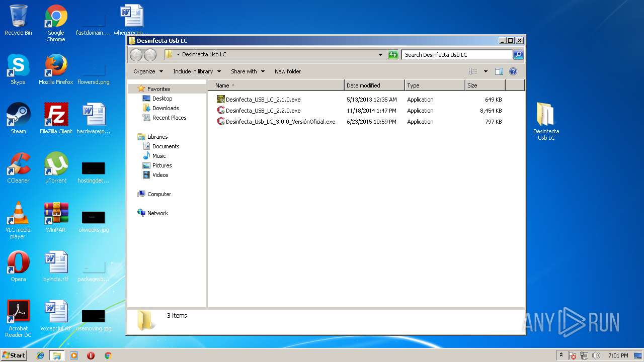Select the WinRAR desktop icon
This screenshot has width=644, height=362.
tap(56, 217)
